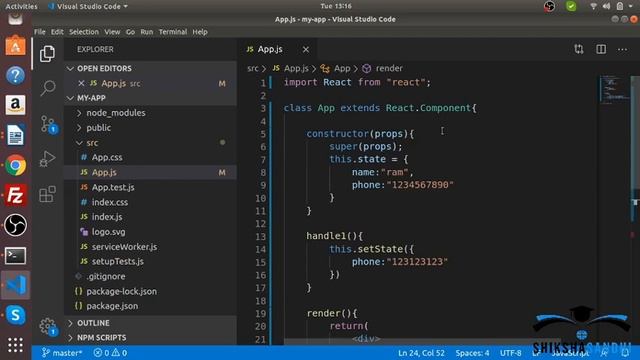Image resolution: width=640 pixels, height=360 pixels.
Task: Click the master branch indicator in status bar
Action: pyautogui.click(x=62, y=353)
